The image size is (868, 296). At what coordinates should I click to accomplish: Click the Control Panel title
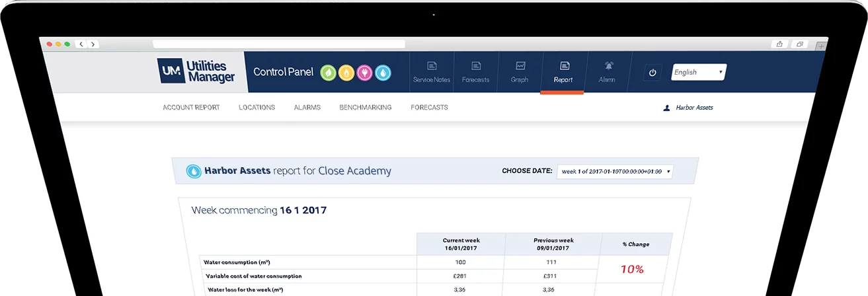coord(283,72)
